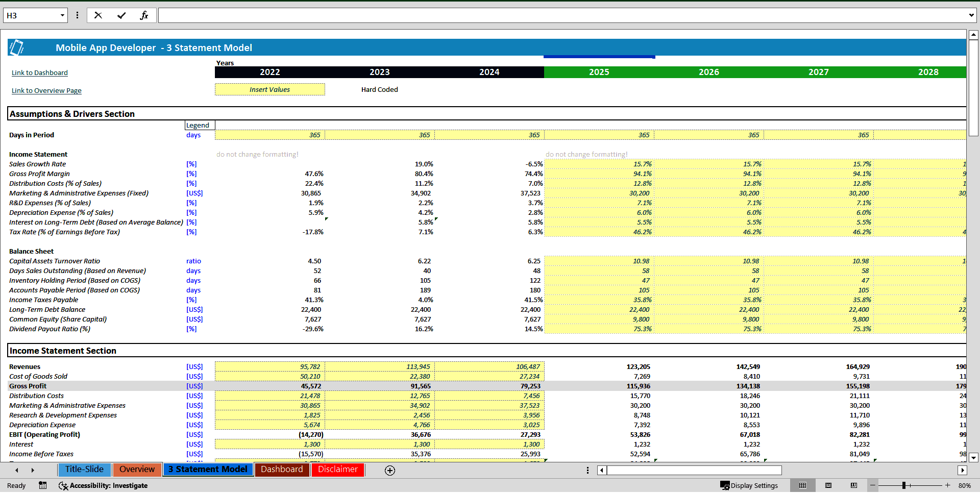Select the Hard Coded label cell

click(379, 89)
